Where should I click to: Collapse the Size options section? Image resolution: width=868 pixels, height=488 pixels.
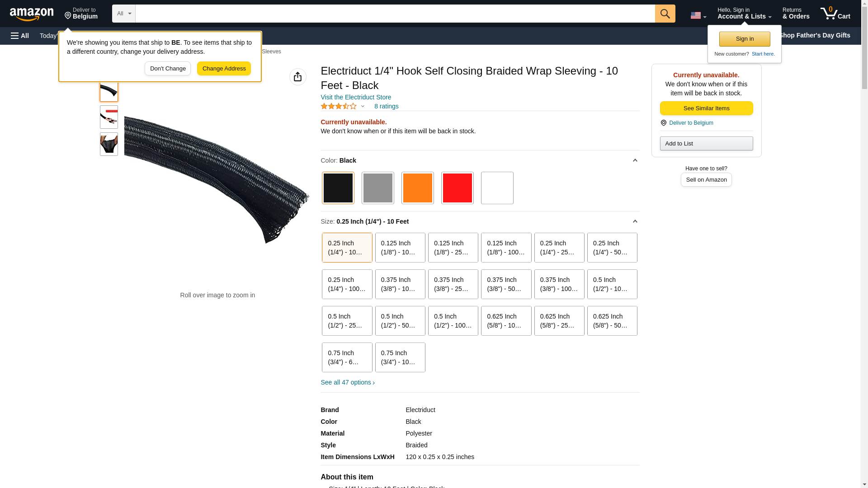click(635, 221)
